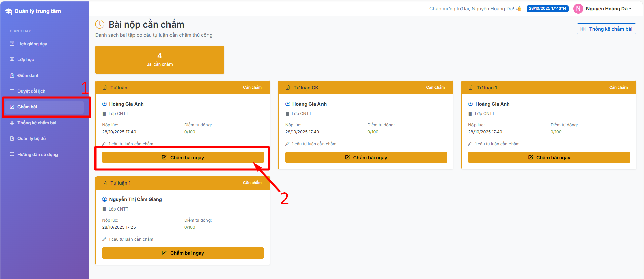Click the Lớp học sidebar icon
This screenshot has width=644, height=279.
point(12,59)
